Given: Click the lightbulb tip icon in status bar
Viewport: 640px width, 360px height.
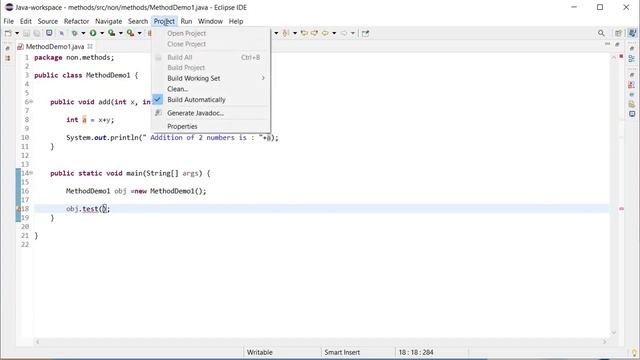Looking at the screenshot, I should click(634, 353).
